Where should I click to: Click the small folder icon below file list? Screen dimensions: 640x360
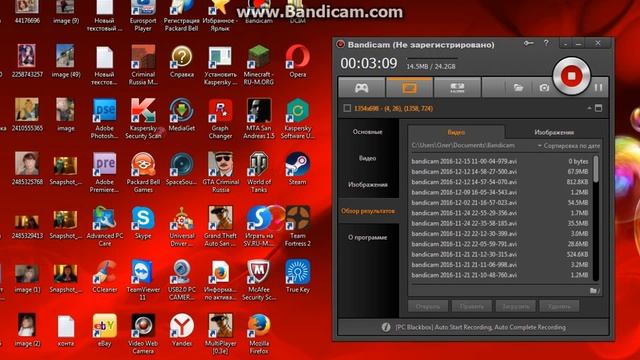pyautogui.click(x=594, y=291)
